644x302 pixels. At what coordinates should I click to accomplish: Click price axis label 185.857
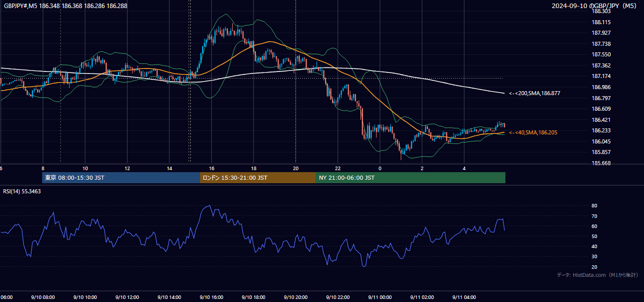pos(601,152)
